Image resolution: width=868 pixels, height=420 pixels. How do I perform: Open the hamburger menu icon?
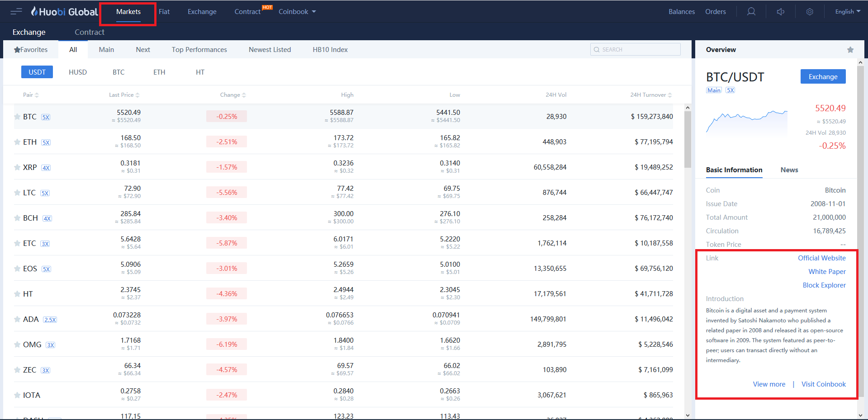coord(16,12)
